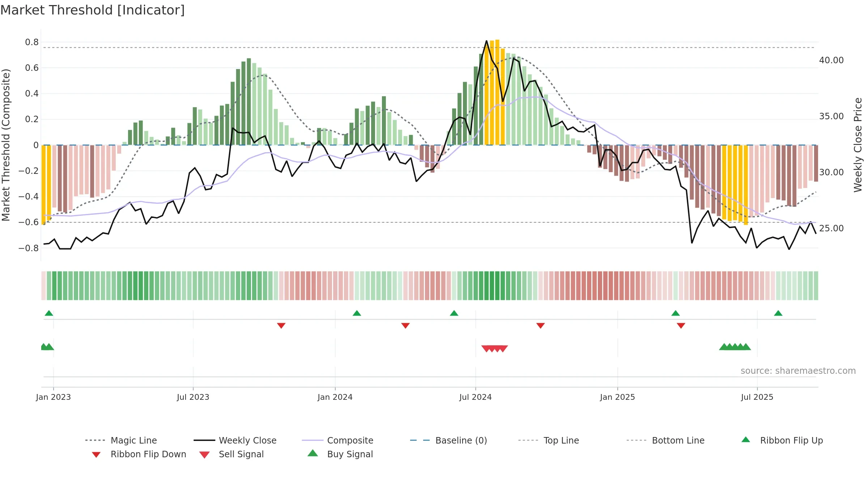Click the 35.00 price axis label
This screenshot has height=488, width=868.
point(831,116)
